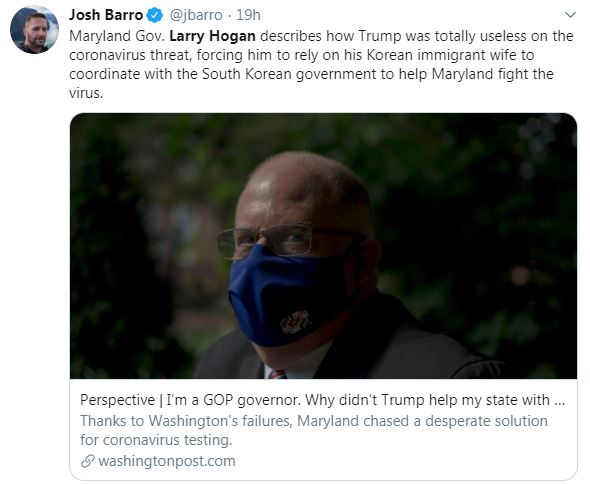Click the bold Larry Hogan text

(212, 36)
